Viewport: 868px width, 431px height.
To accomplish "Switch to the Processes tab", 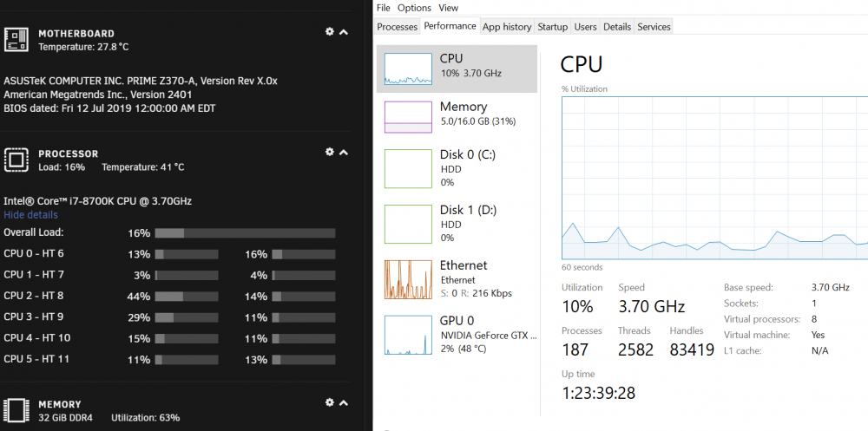I will click(397, 27).
